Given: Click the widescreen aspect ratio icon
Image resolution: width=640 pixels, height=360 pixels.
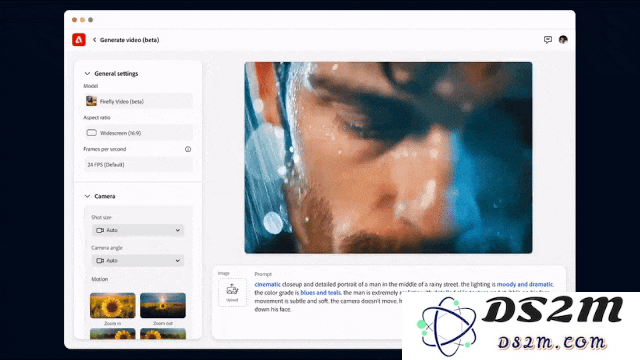Looking at the screenshot, I should pos(91,133).
